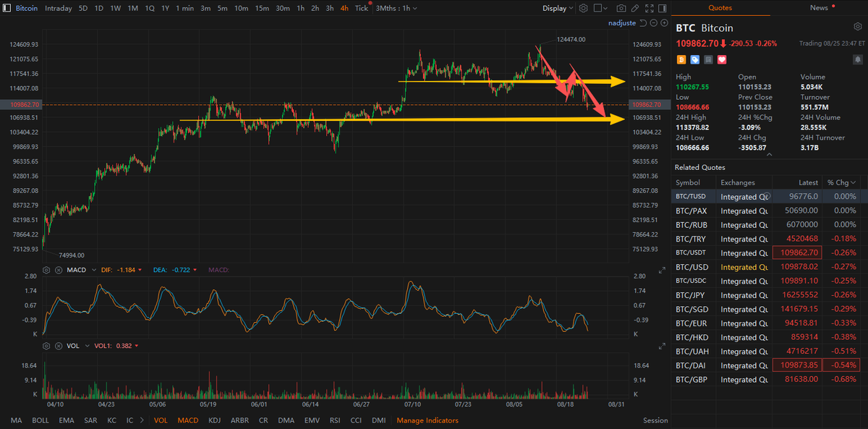868x429 pixels.
Task: Select the 4h timeframe
Action: (344, 8)
